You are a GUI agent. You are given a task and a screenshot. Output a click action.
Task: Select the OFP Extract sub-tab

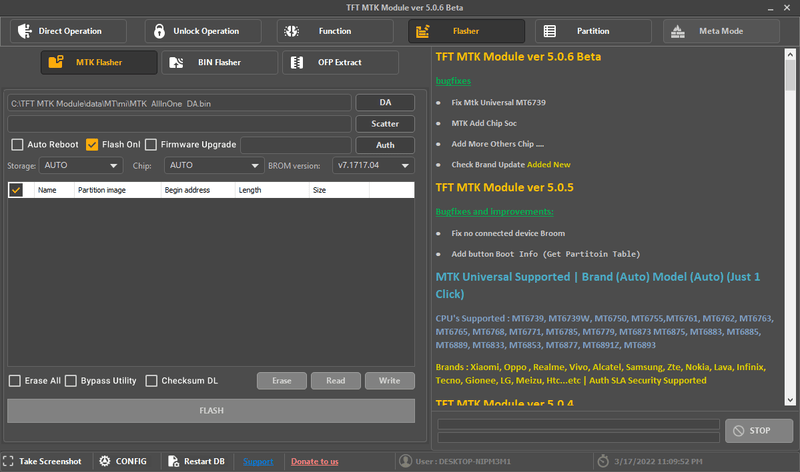tap(340, 62)
